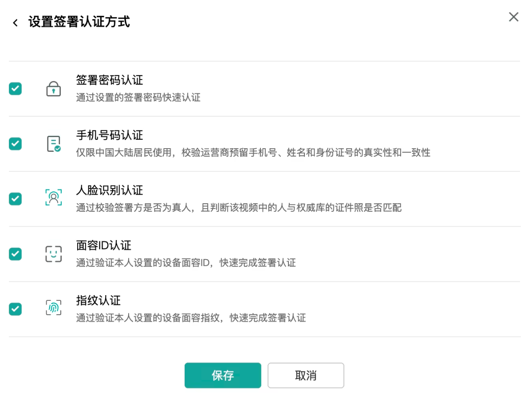Click the padlock icon with keyhole detail

(53, 88)
